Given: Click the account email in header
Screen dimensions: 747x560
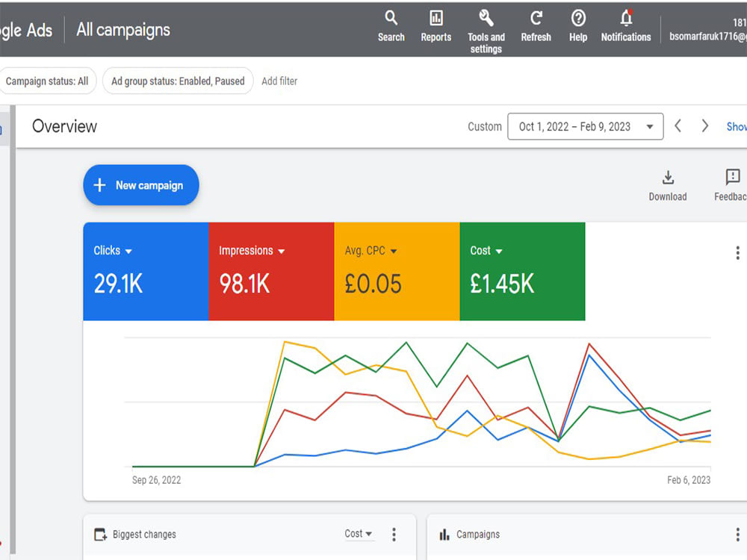Looking at the screenshot, I should pos(708,36).
